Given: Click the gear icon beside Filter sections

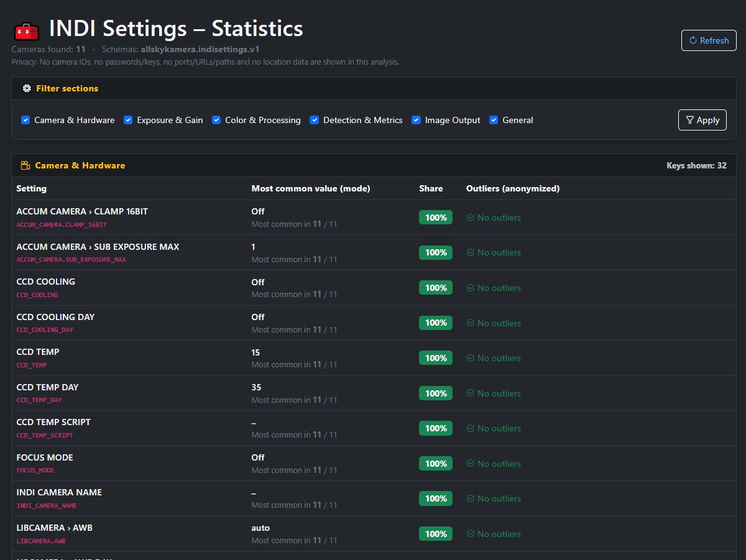Looking at the screenshot, I should [27, 88].
